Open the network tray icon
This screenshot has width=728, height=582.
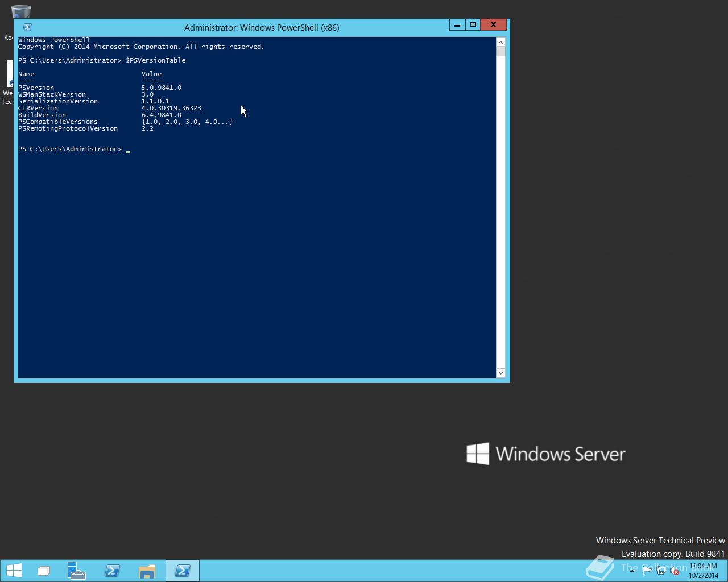(660, 571)
